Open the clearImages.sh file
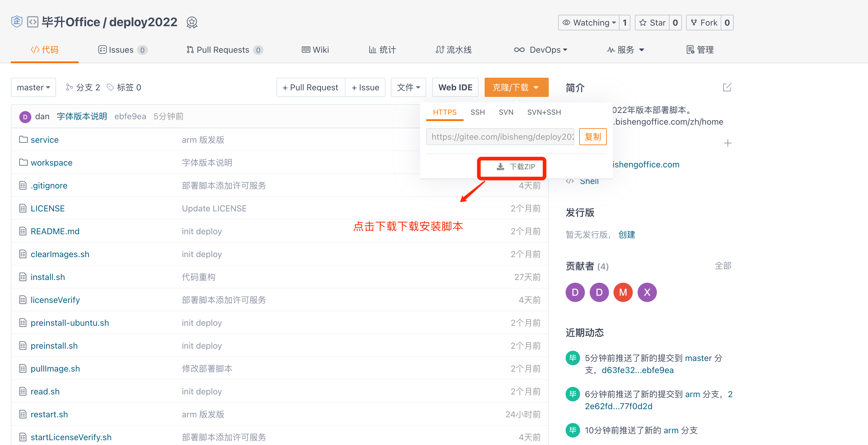The image size is (868, 445). point(60,254)
